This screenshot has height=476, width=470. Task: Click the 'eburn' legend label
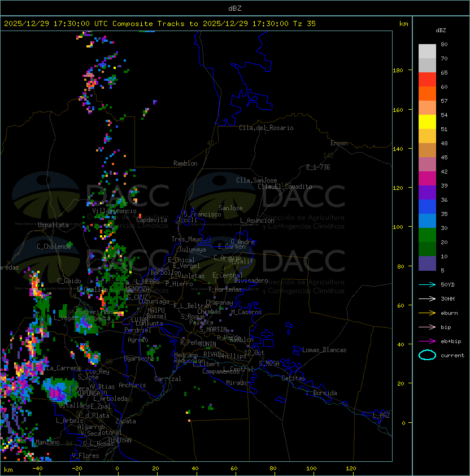[x=449, y=313]
